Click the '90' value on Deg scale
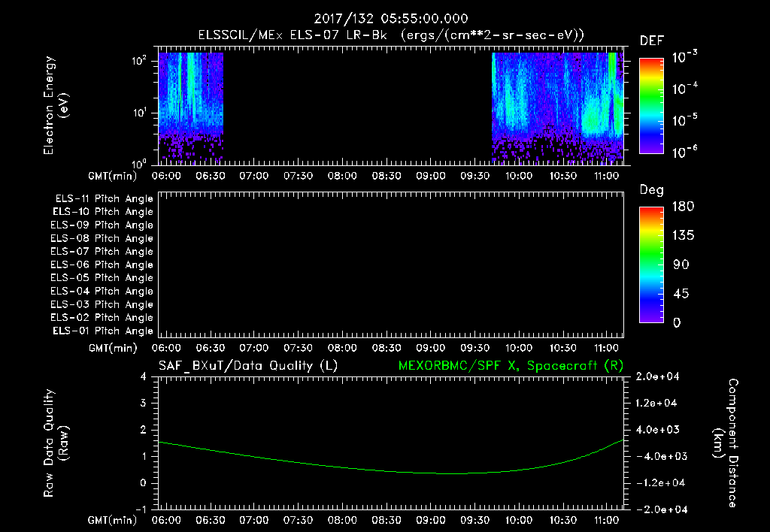Image resolution: width=770 pixels, height=532 pixels. pos(681,265)
